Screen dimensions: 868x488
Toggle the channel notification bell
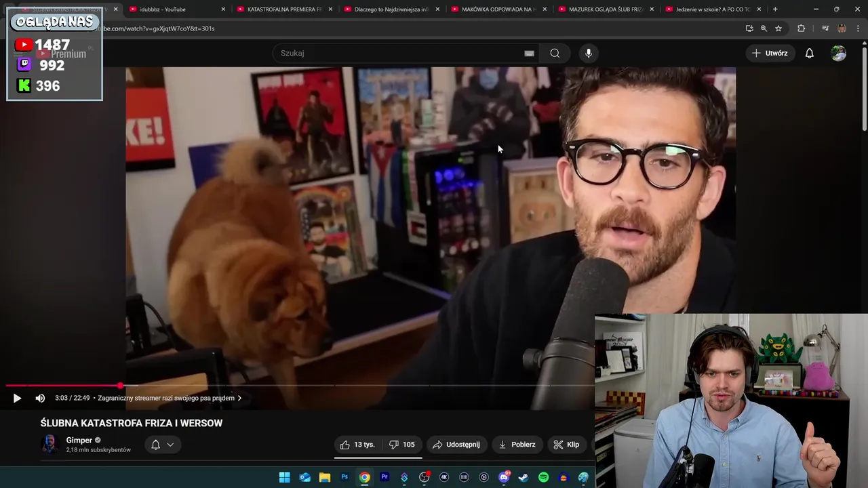pyautogui.click(x=155, y=445)
